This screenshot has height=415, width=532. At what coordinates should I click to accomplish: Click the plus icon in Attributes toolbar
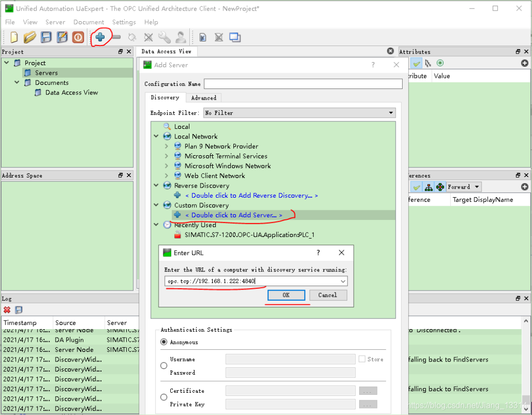click(x=524, y=63)
